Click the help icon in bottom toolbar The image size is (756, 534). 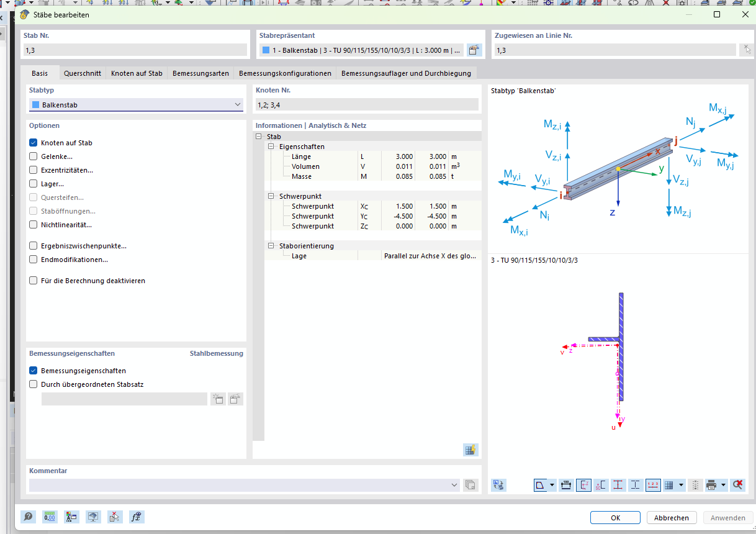(x=28, y=517)
